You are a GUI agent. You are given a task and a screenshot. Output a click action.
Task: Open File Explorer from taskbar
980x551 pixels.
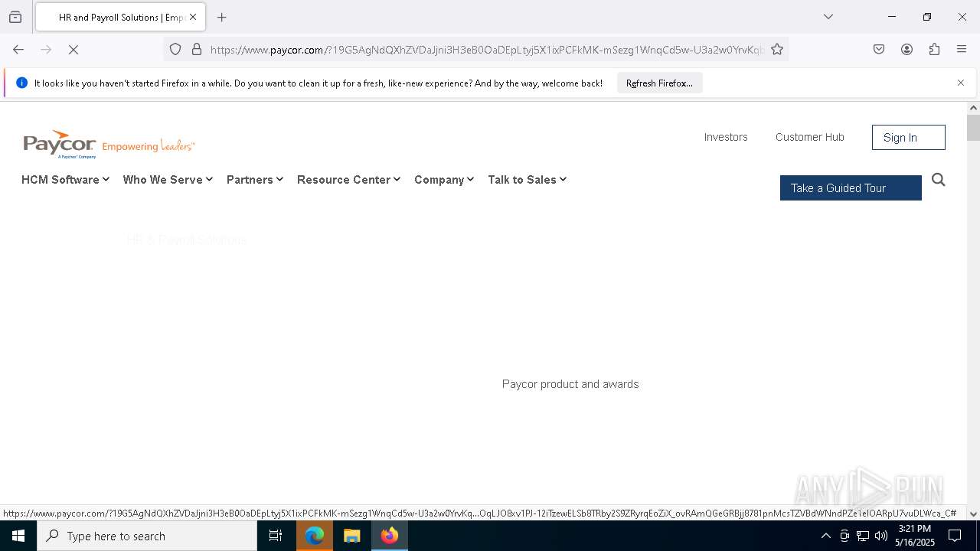[x=351, y=536]
